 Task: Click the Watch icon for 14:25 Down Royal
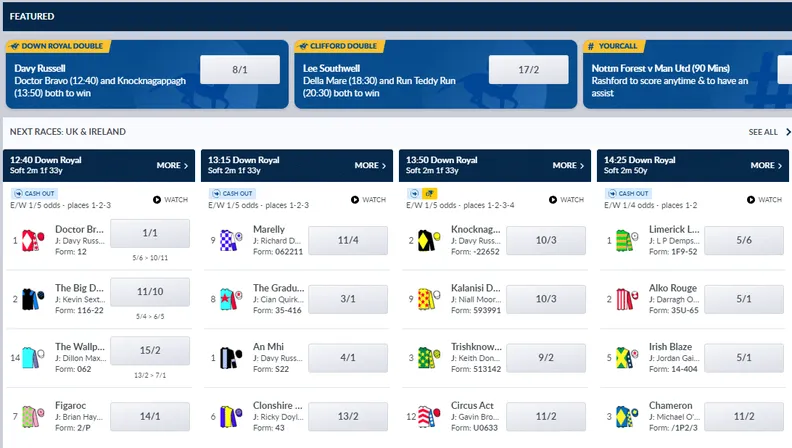tap(767, 200)
